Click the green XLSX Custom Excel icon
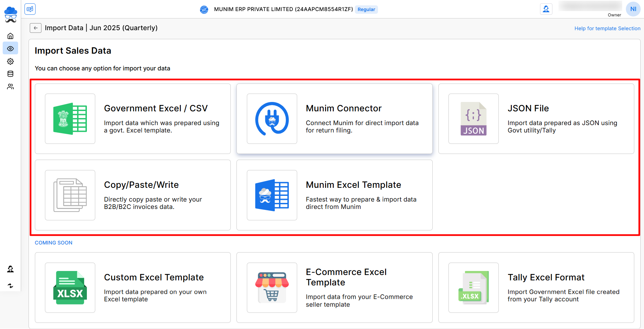This screenshot has height=329, width=644. [x=70, y=288]
